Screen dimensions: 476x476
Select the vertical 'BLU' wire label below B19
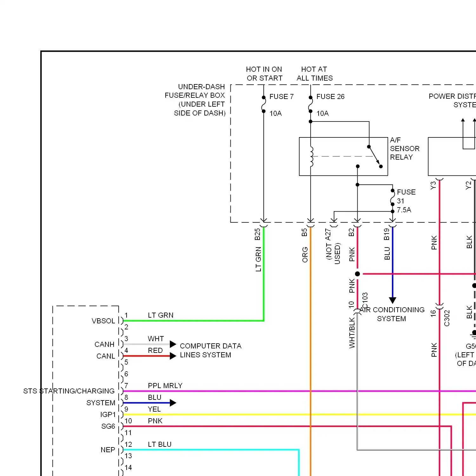pyautogui.click(x=387, y=254)
